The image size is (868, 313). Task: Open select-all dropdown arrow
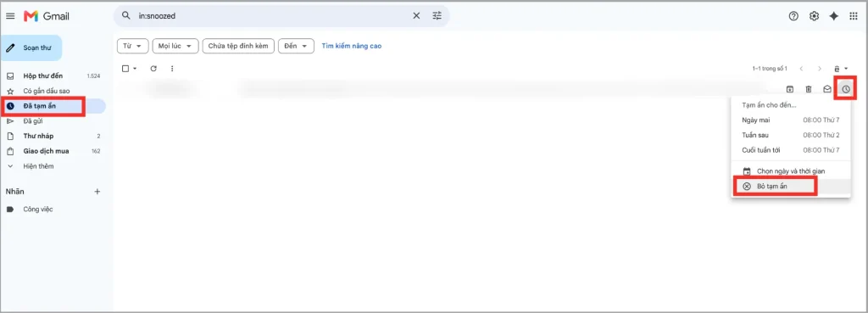(135, 69)
